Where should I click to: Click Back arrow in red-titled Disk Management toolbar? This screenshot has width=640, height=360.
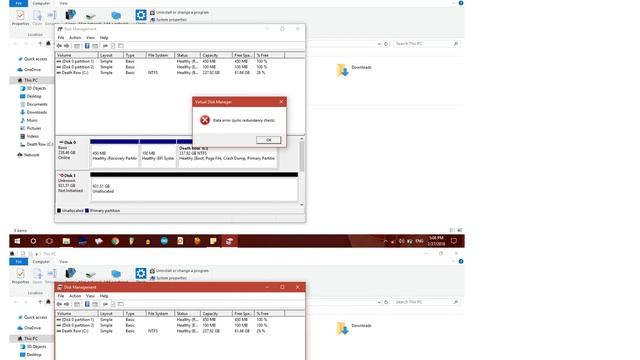[59, 304]
